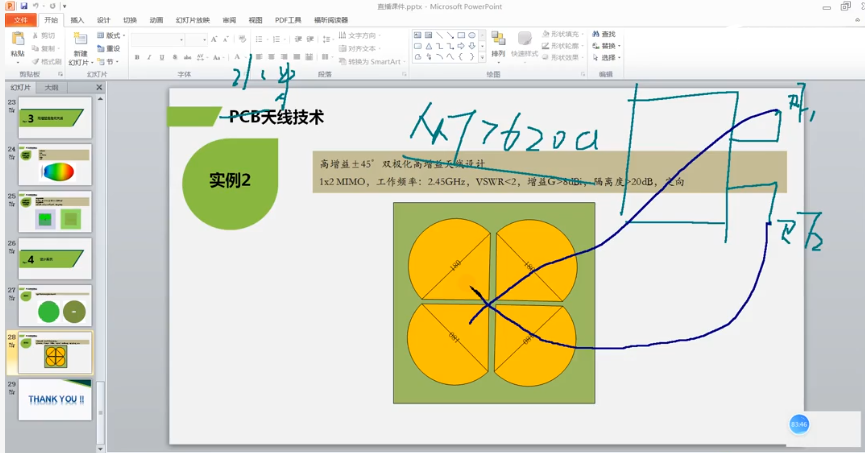Toggle text Shadow formatting
The width and height of the screenshot is (865, 453).
175,57
